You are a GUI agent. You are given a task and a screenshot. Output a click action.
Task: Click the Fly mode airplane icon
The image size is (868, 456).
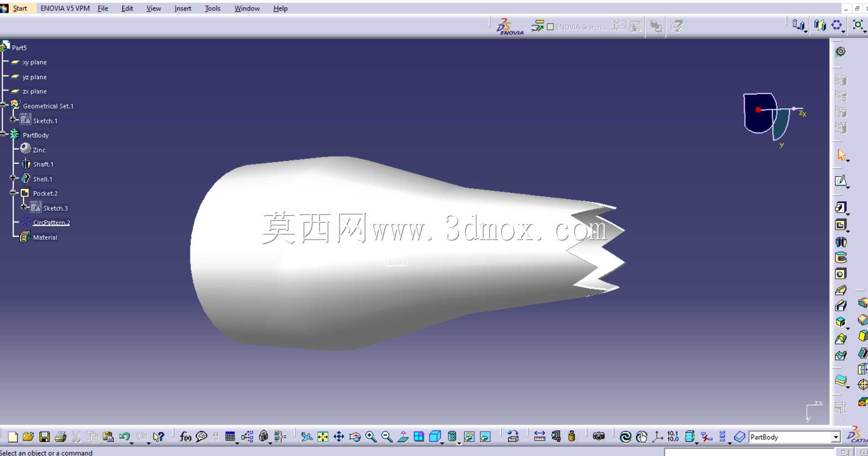pos(306,437)
